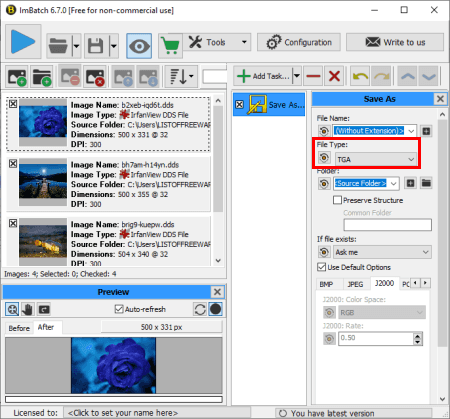Image resolution: width=450 pixels, height=419 pixels.
Task: Move the task up with the up arrow
Action: (x=408, y=76)
